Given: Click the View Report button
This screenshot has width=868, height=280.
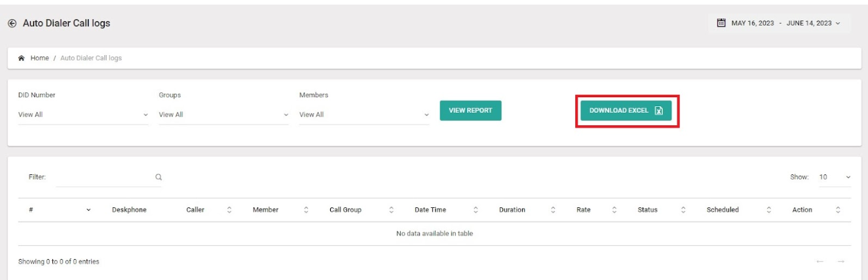Looking at the screenshot, I should [470, 111].
